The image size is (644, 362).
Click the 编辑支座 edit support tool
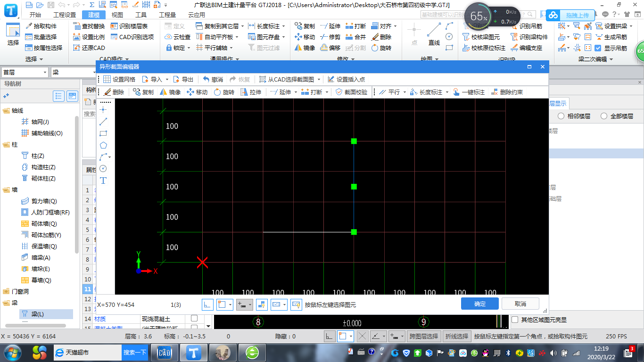pos(527,48)
